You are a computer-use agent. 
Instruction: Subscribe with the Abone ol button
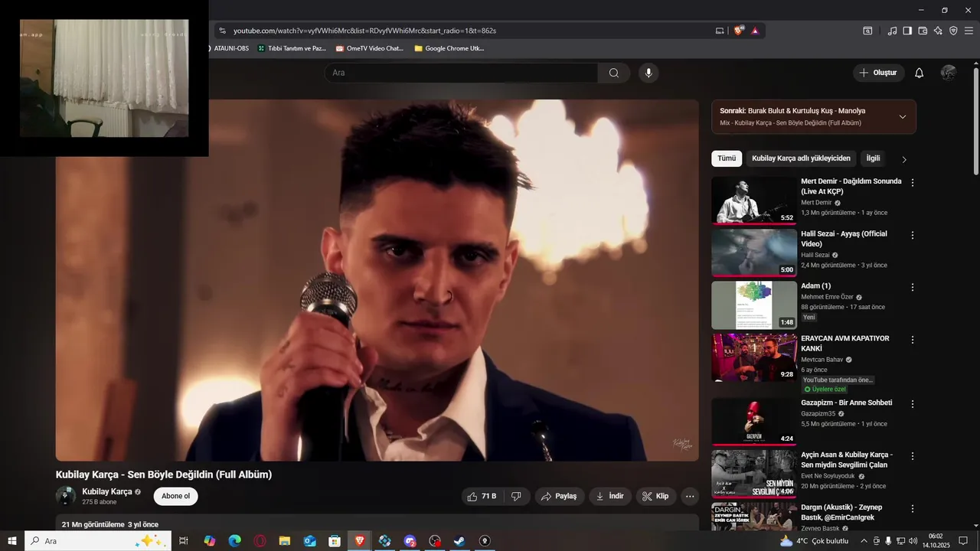point(175,496)
